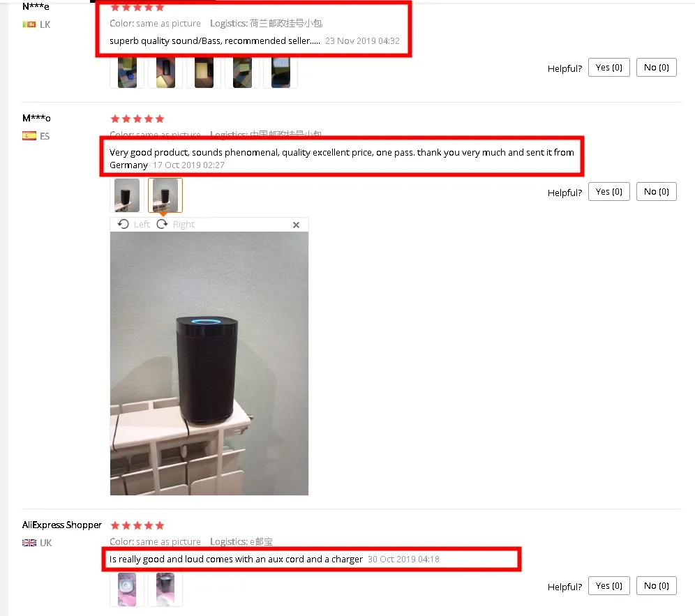Image resolution: width=695 pixels, height=616 pixels.
Task: Vote No on the N***e review
Action: tap(656, 68)
